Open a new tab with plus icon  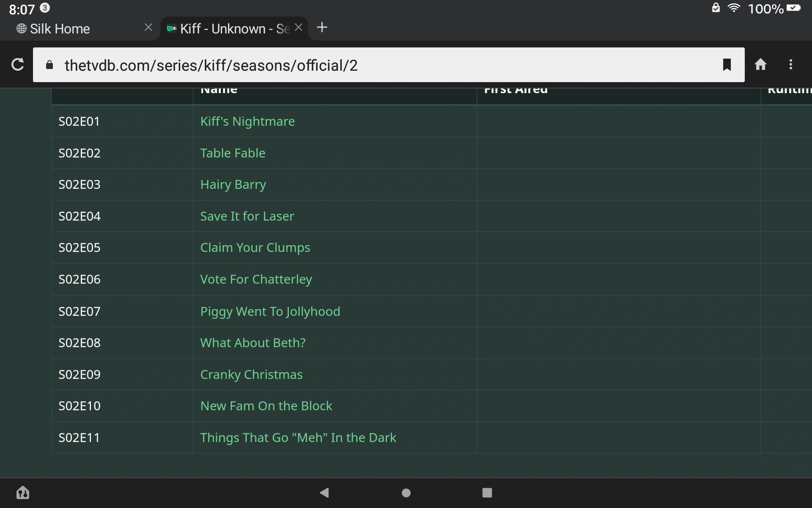322,28
